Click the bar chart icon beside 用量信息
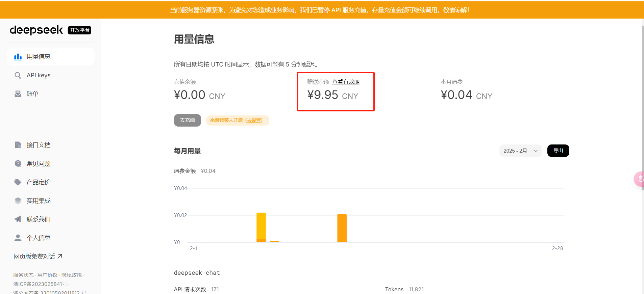644x294 pixels. [x=18, y=57]
